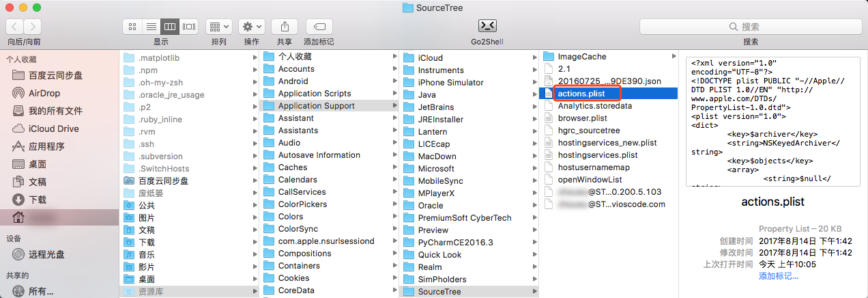Select iCloud Drive in the sidebar
Screen dimensions: 868x298
pos(53,128)
